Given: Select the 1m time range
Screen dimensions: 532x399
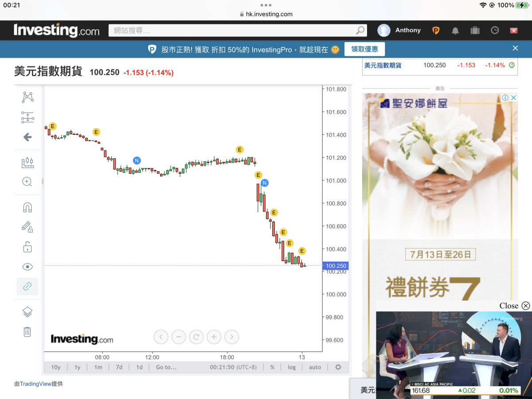Looking at the screenshot, I should point(98,367).
